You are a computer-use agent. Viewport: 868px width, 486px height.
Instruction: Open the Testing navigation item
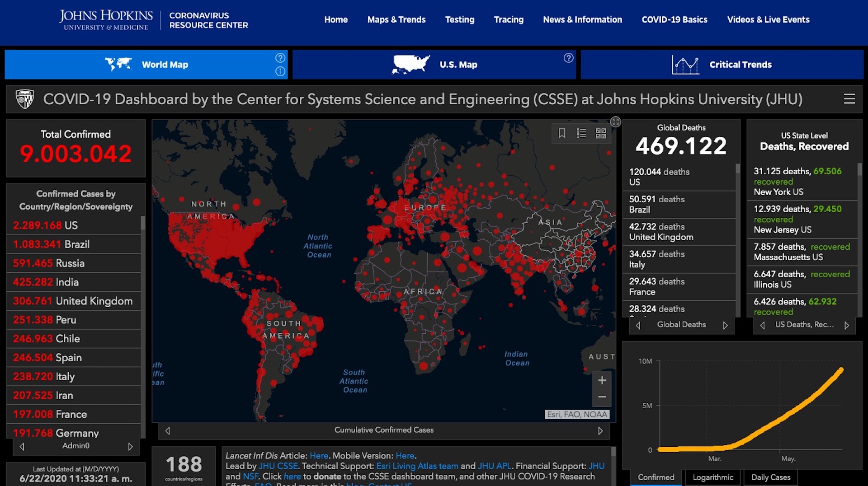(460, 19)
